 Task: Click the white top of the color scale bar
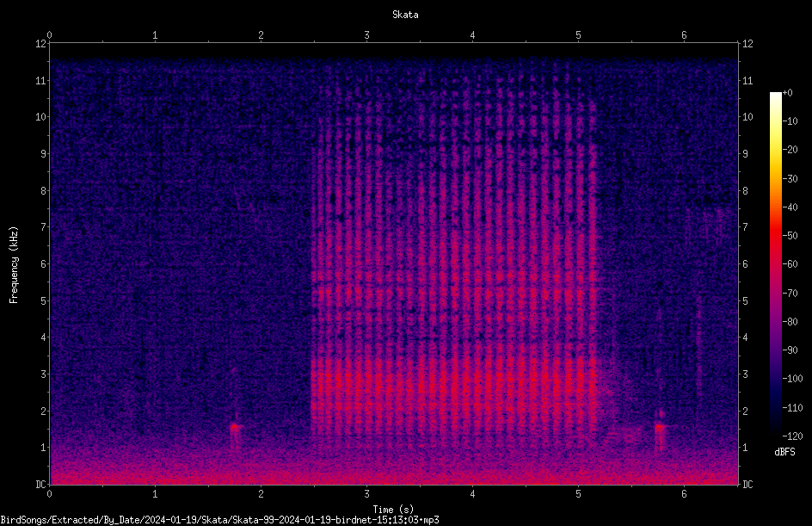[775, 96]
